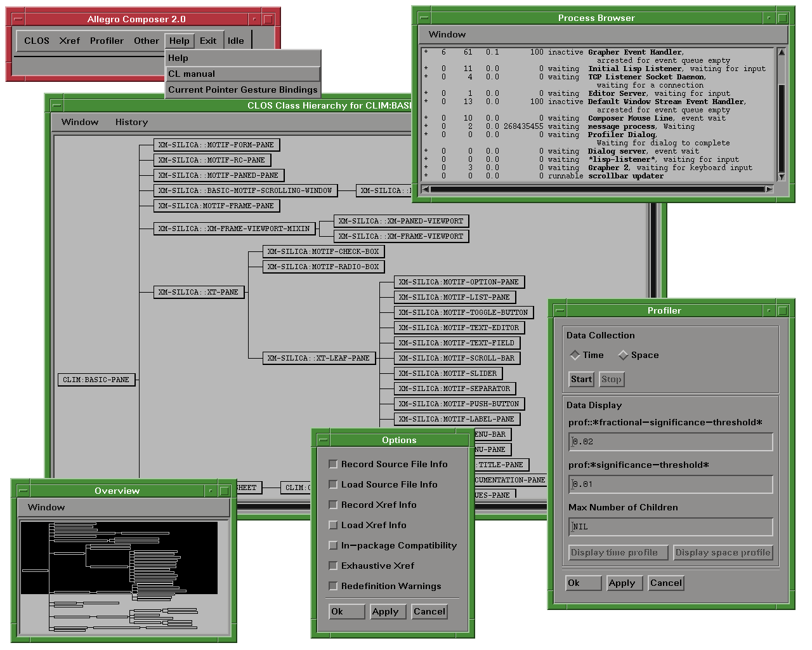Viewport: 812px width, 650px height.
Task: Click the significance-threshold input field
Action: click(671, 484)
